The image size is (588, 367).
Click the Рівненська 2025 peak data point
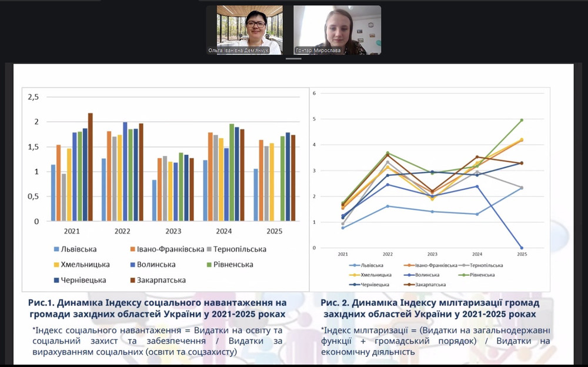point(522,120)
